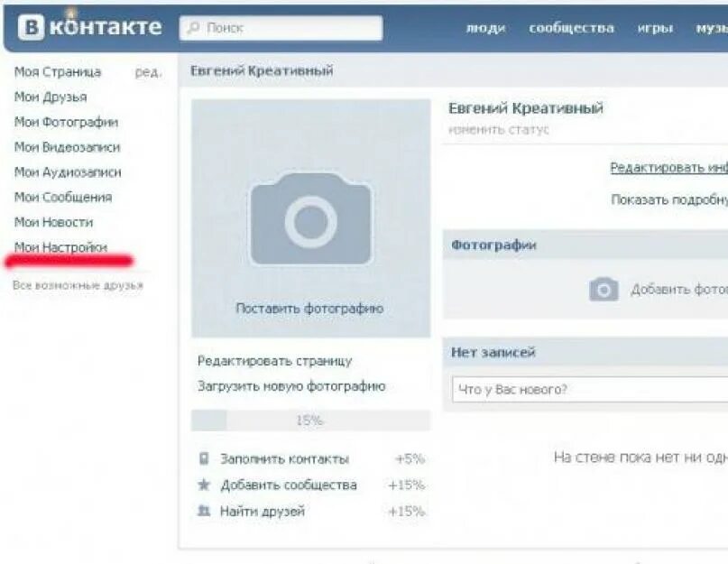Expand Показать подробную информацию link
This screenshot has width=728, height=564.
(669, 199)
